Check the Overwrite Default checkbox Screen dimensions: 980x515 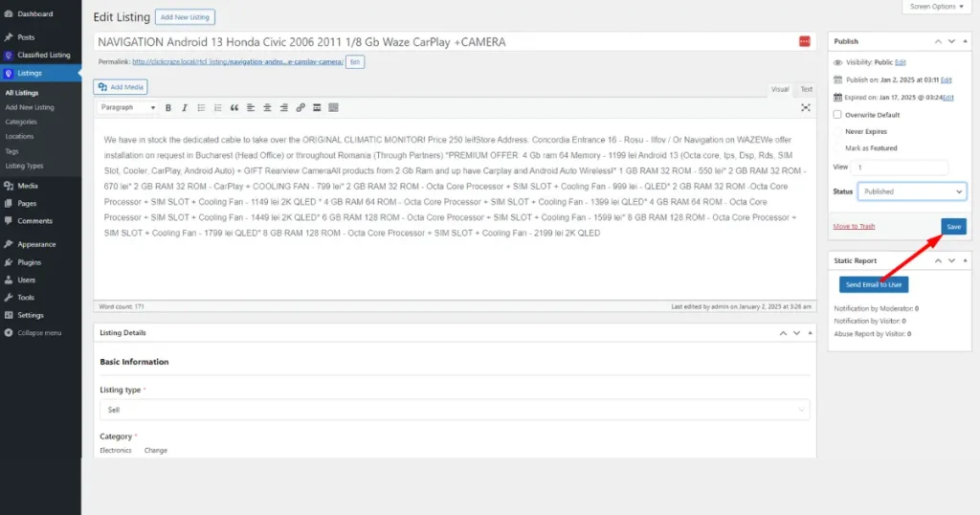pos(836,114)
